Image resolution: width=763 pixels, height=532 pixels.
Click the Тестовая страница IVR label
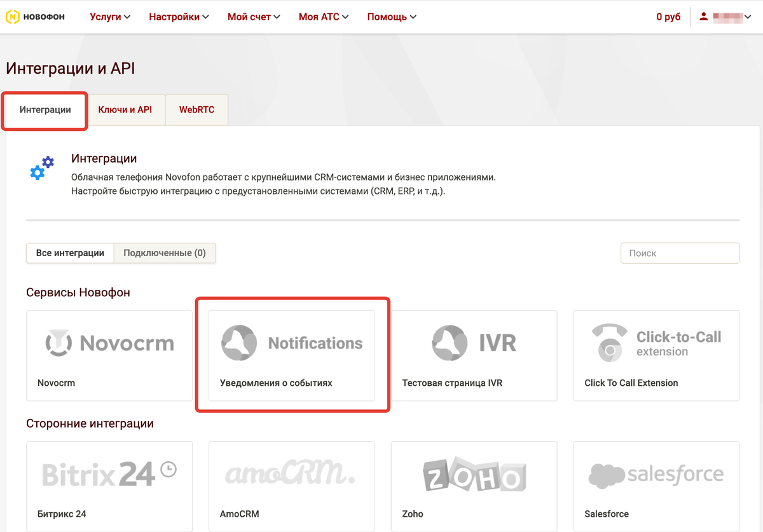(x=452, y=383)
